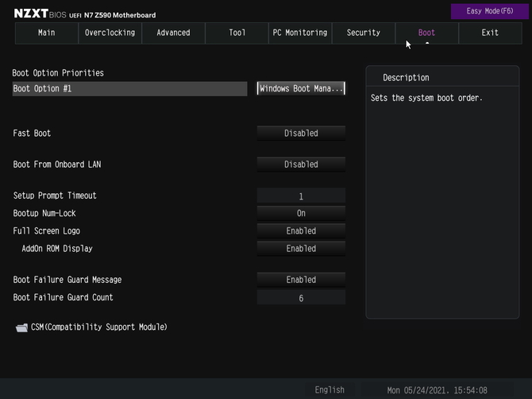Select the Boot Failure Guard Message label
The width and height of the screenshot is (532, 399).
pos(67,280)
